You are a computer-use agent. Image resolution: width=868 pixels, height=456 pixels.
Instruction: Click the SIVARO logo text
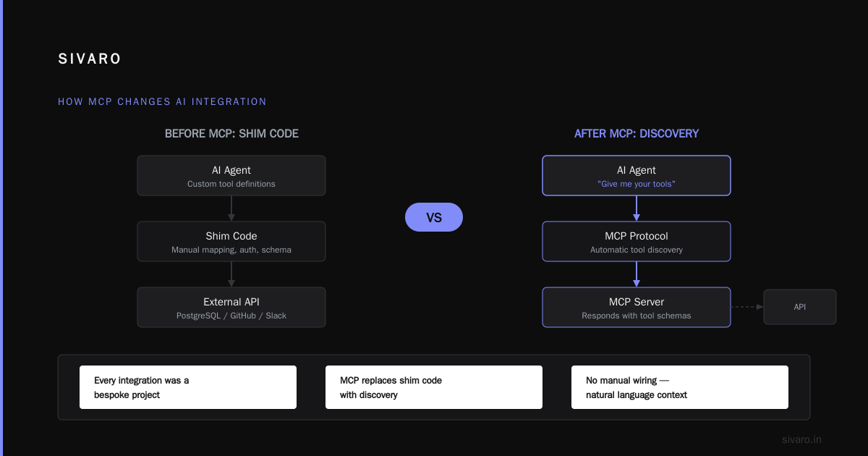90,59
